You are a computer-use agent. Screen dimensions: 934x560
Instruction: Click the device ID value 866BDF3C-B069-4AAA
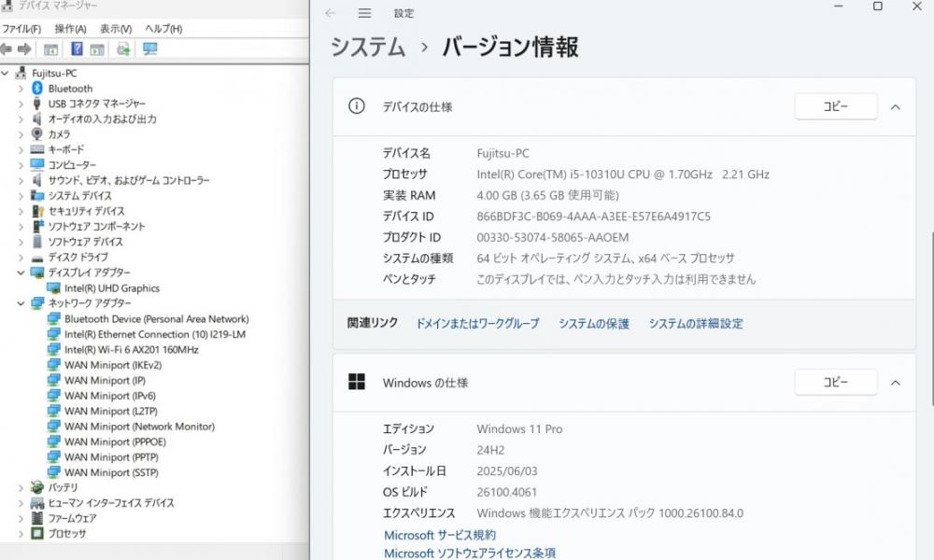pyautogui.click(x=593, y=216)
